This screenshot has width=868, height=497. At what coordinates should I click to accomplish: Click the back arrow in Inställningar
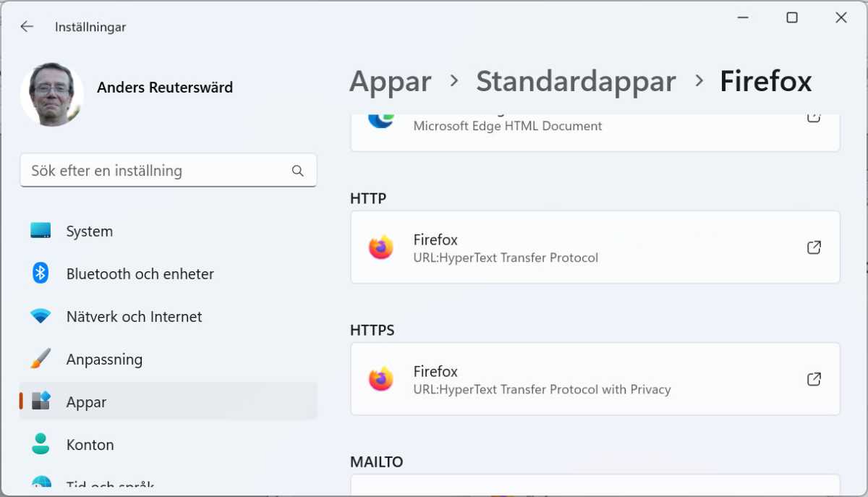27,27
